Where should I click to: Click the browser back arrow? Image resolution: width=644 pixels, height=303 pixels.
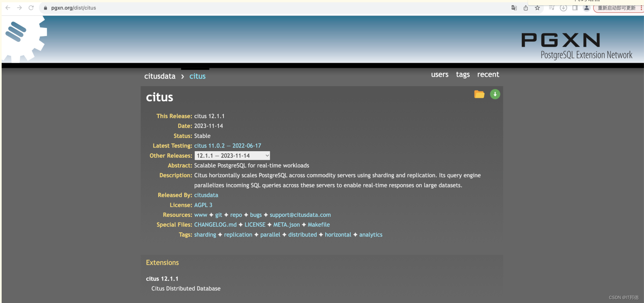tap(8, 8)
